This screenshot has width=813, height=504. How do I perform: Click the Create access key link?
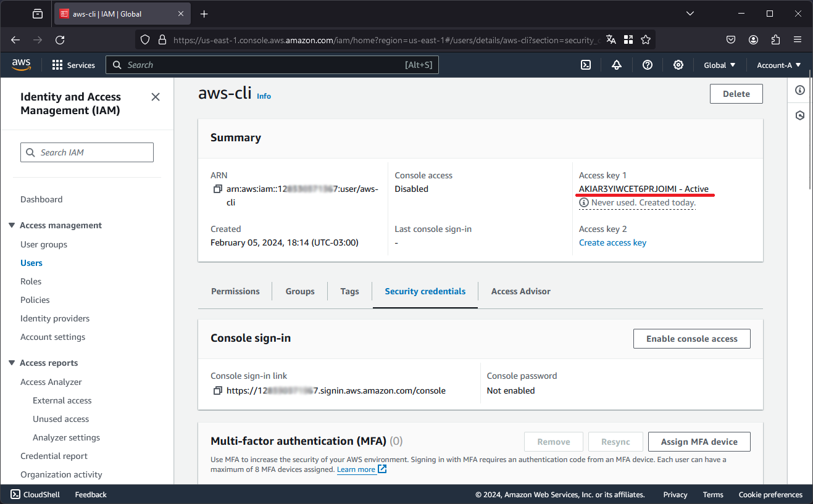point(612,242)
